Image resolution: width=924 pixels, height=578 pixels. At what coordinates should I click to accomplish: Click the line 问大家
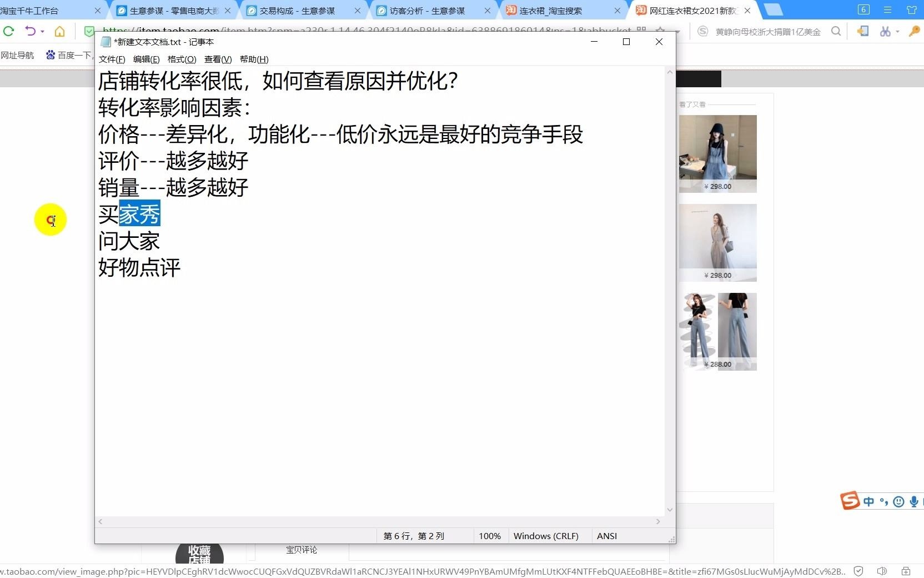coord(129,241)
